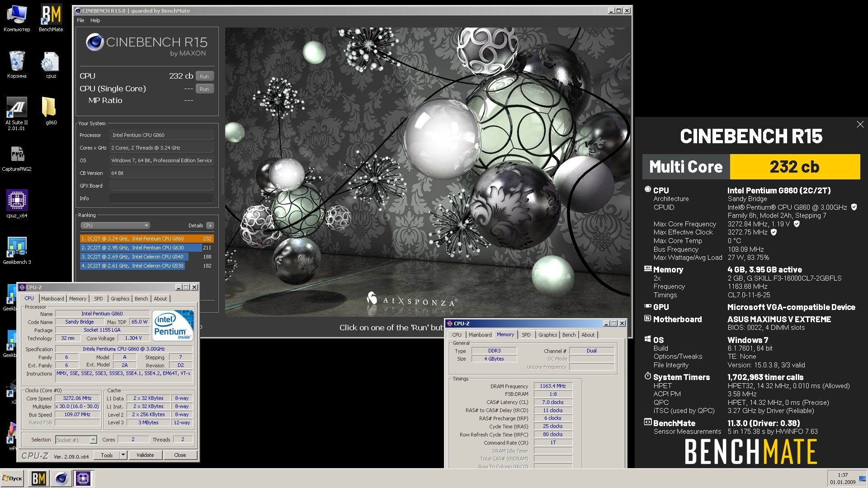Click the Core Speed value 3272.06 MHz
Image resolution: width=868 pixels, height=488 pixels.
pyautogui.click(x=77, y=398)
